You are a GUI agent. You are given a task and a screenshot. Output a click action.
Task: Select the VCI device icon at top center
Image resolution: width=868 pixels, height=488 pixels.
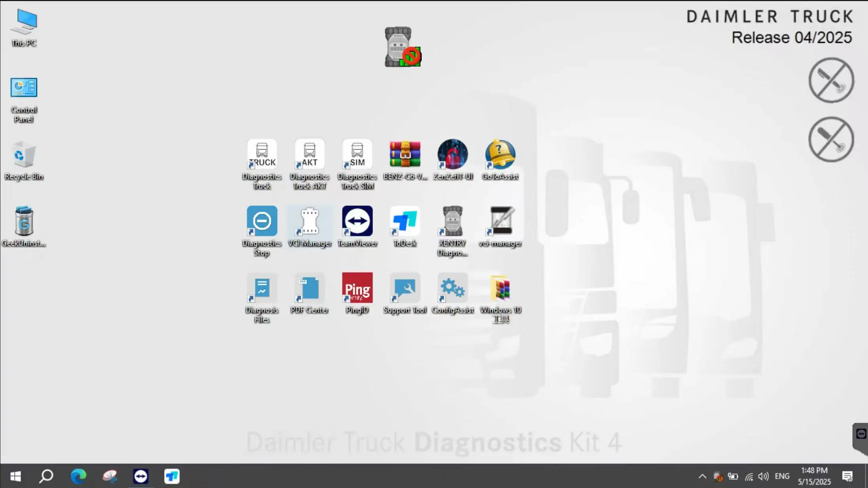(x=403, y=47)
